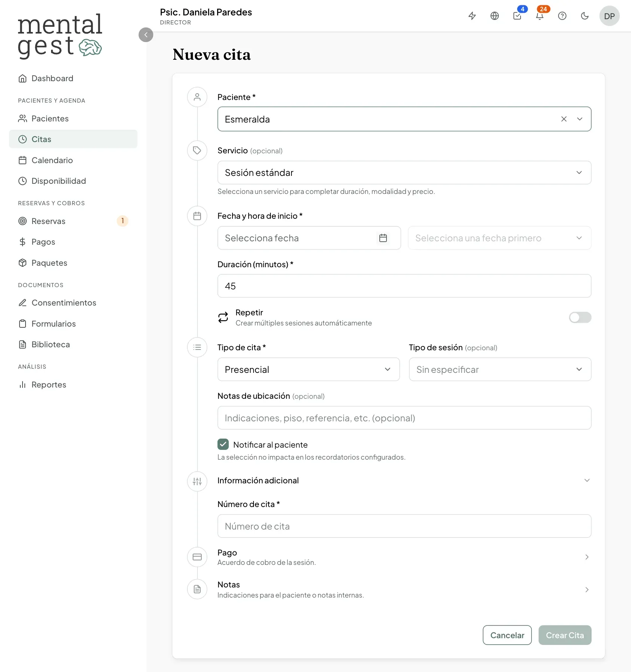The image size is (631, 672).
Task: Click the Selecciona fecha date field
Action: (309, 238)
